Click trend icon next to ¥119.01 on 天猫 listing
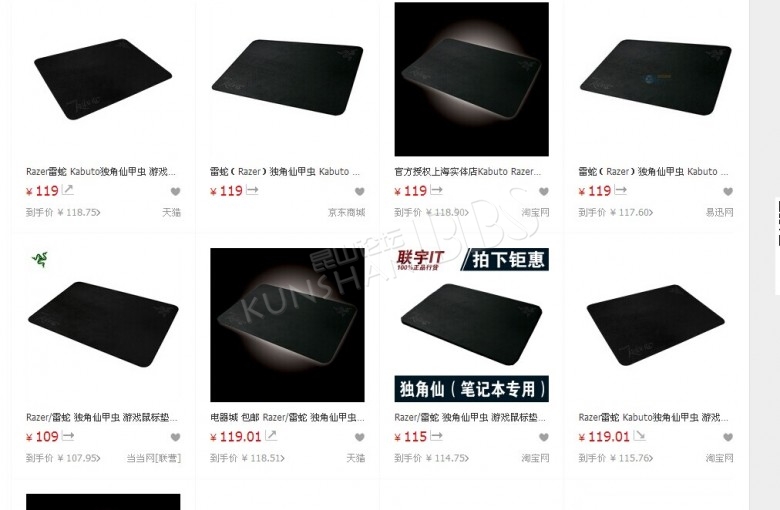 tap(271, 436)
